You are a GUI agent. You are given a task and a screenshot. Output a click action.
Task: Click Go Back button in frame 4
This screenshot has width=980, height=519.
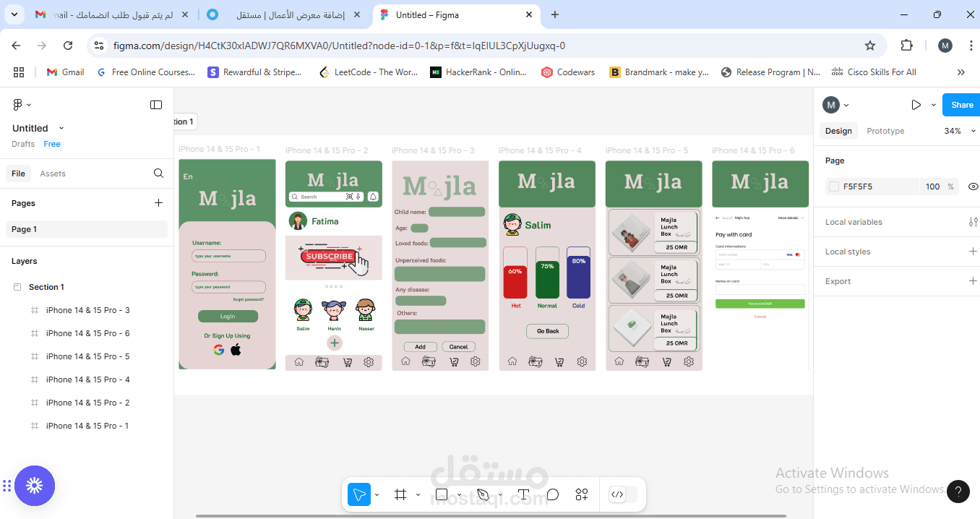point(548,331)
